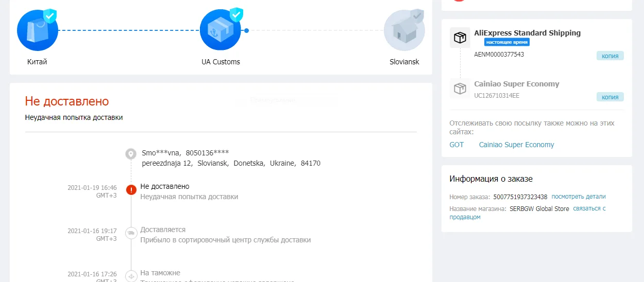Click the Sloviansk destination house icon
644x282 pixels.
(x=404, y=30)
